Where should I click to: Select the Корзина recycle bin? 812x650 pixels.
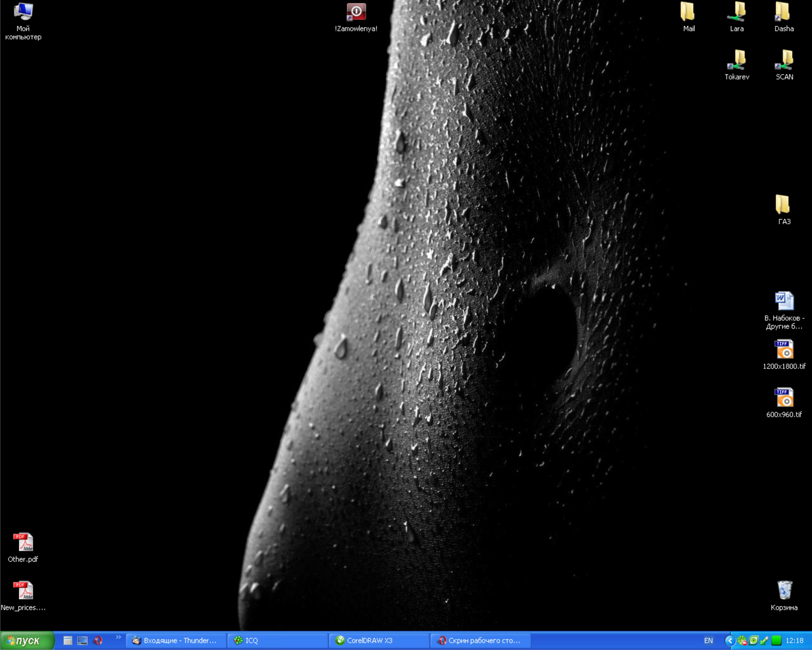tap(784, 591)
